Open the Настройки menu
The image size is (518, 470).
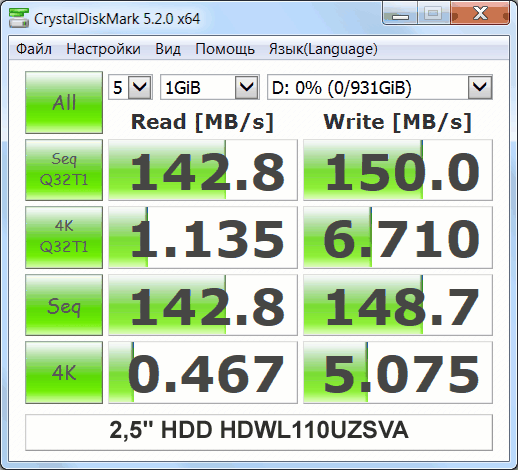[103, 49]
